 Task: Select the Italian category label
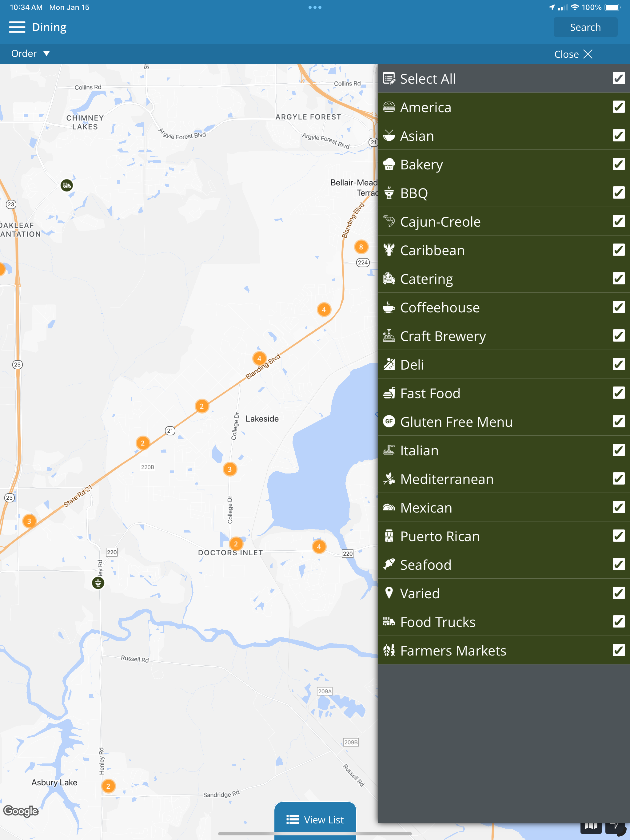(420, 450)
